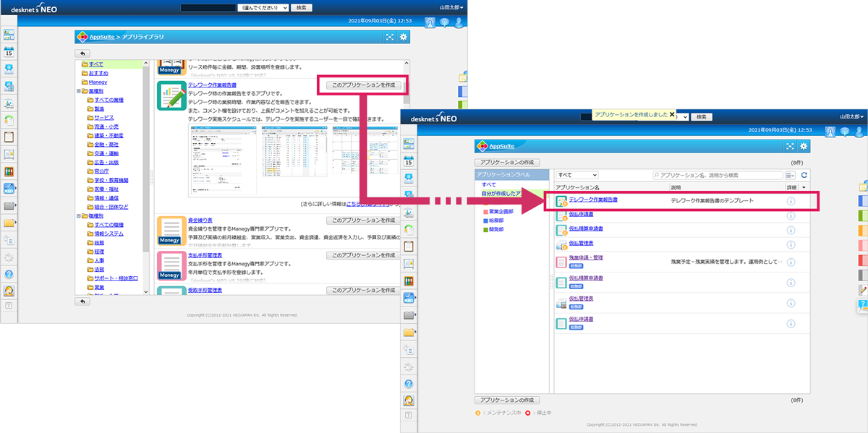Open the 資金繰り表 link in the library
Image resolution: width=868 pixels, height=433 pixels.
[200, 219]
